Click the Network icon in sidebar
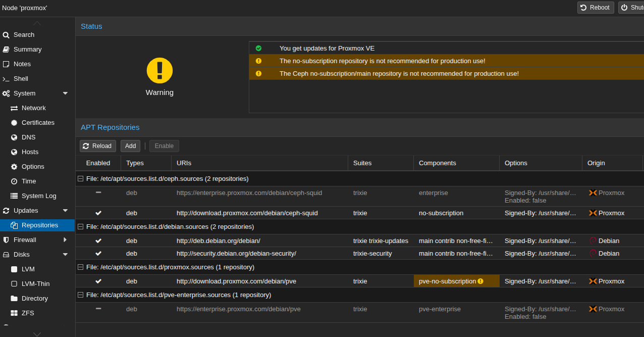 click(x=14, y=108)
